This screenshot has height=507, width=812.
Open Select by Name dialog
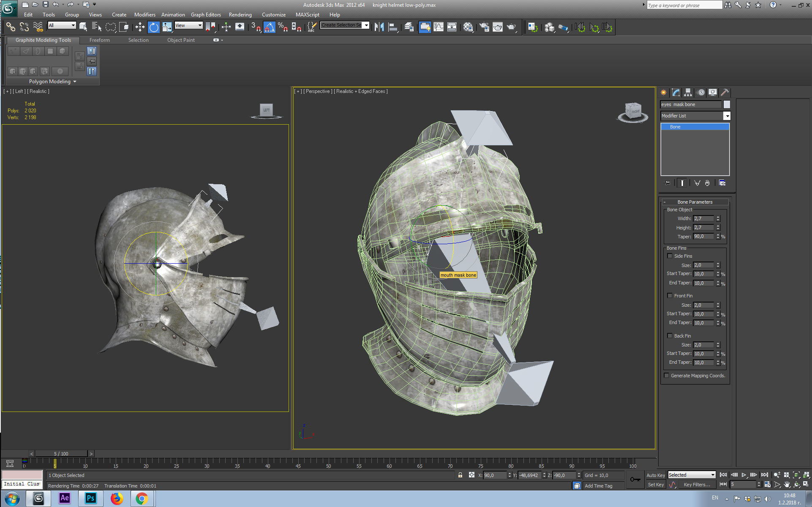(x=97, y=27)
